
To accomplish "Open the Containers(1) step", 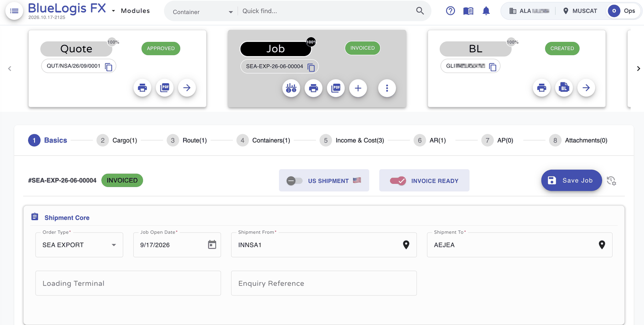I will pyautogui.click(x=263, y=140).
